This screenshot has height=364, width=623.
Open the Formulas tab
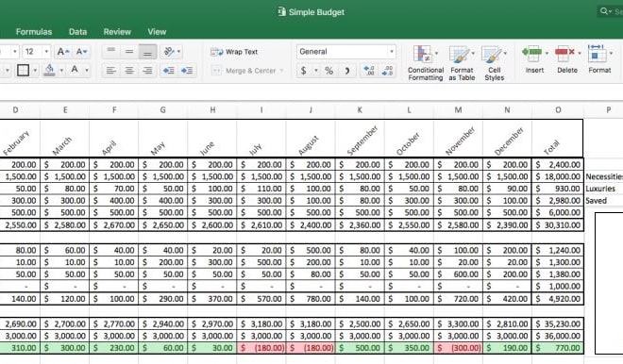34,32
